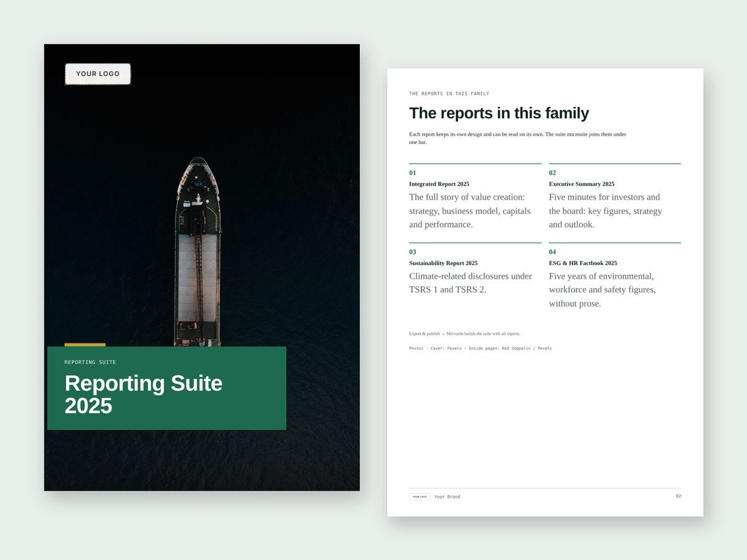This screenshot has height=560, width=747.
Task: Click the small 'REPORTING SUITE' label above the cover title
Action: tap(90, 362)
